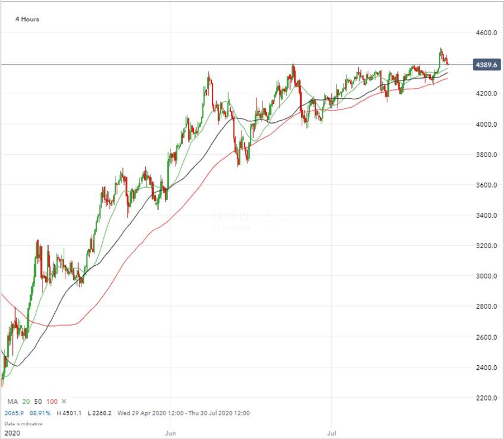The image size is (504, 439).
Task: Select the black 50 period MA setting
Action: tap(38, 401)
